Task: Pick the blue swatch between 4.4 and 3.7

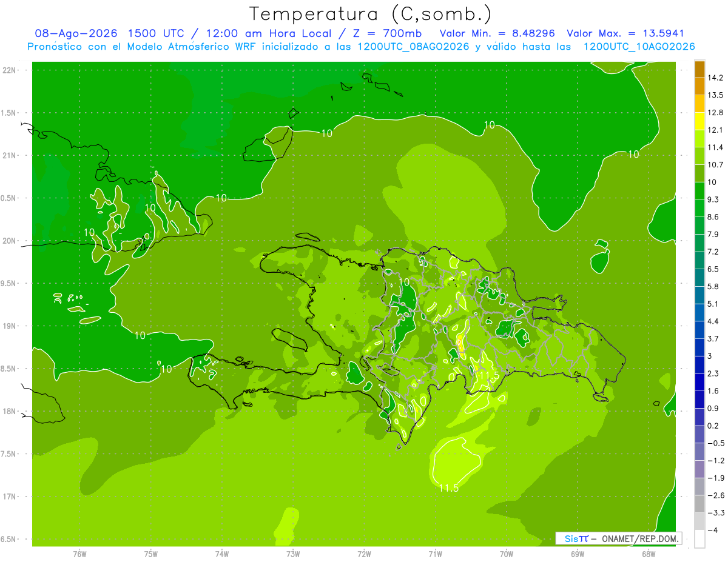Action: click(x=699, y=329)
